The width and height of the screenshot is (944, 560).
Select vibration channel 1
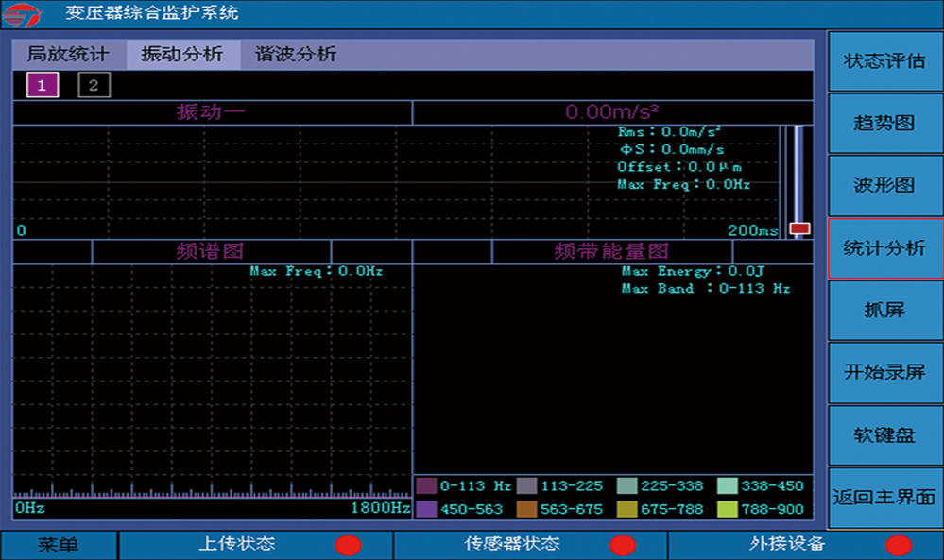pyautogui.click(x=43, y=86)
